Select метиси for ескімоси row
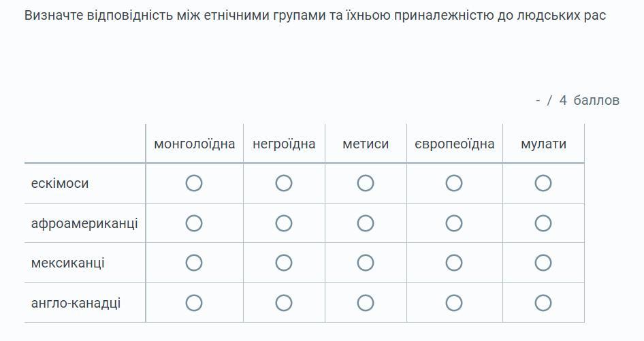 tap(366, 183)
